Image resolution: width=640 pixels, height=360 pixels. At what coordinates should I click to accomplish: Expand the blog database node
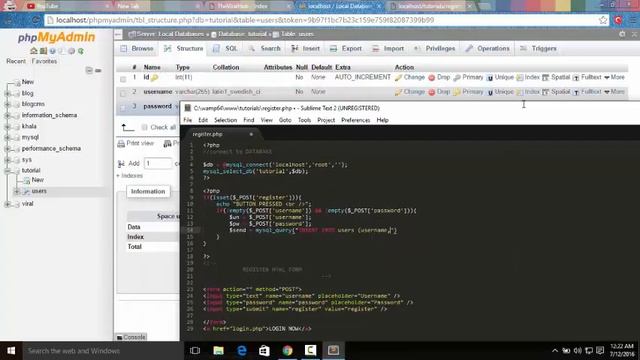[x=7, y=93]
